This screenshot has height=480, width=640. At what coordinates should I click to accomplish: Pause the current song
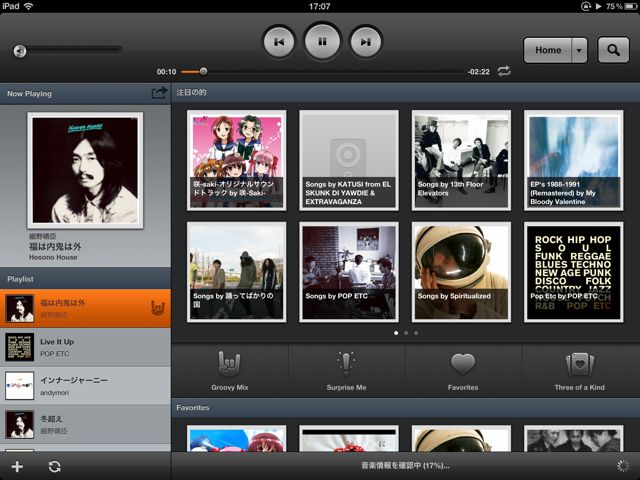pos(322,41)
